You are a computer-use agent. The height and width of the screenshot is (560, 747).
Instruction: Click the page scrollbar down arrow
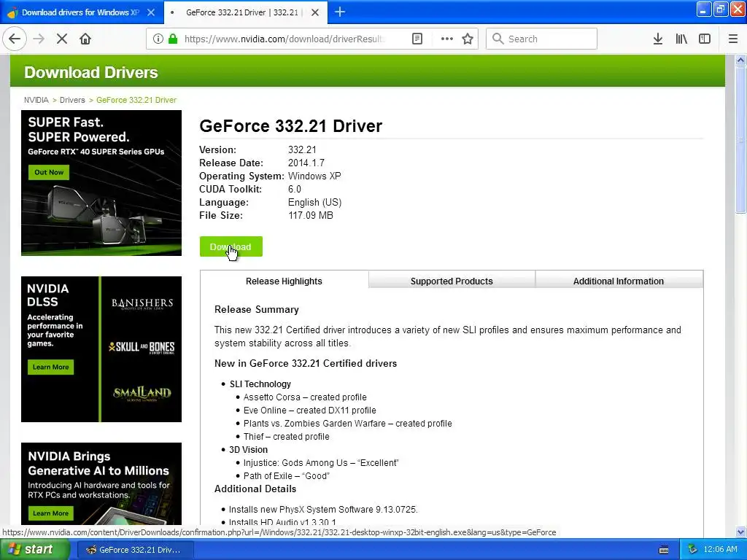coord(740,532)
